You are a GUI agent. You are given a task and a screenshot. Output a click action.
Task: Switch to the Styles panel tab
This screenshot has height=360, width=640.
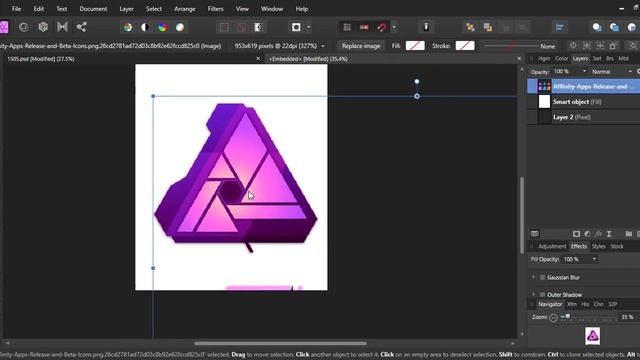point(598,246)
